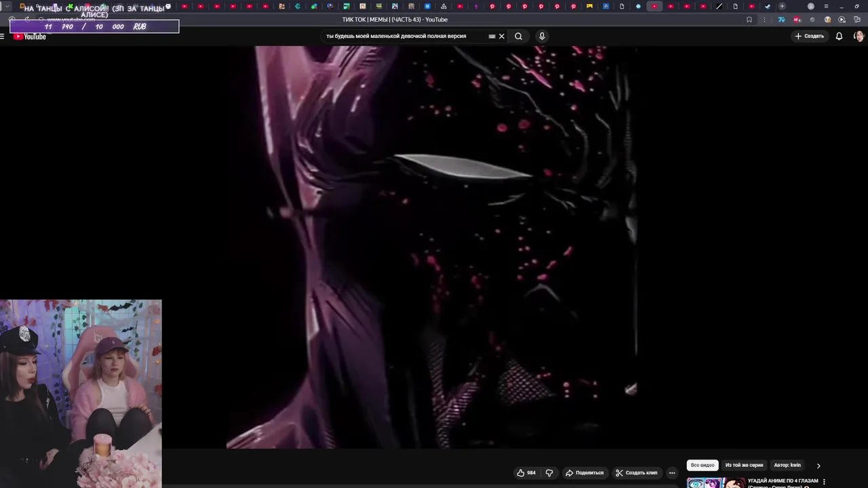
Task: Select the Из той же серии chip
Action: pos(744,465)
